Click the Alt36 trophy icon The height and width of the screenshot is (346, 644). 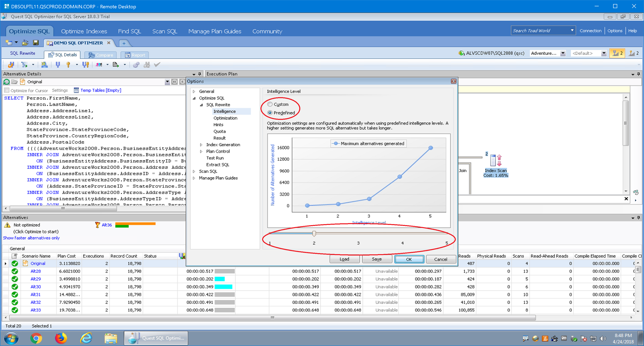click(97, 225)
